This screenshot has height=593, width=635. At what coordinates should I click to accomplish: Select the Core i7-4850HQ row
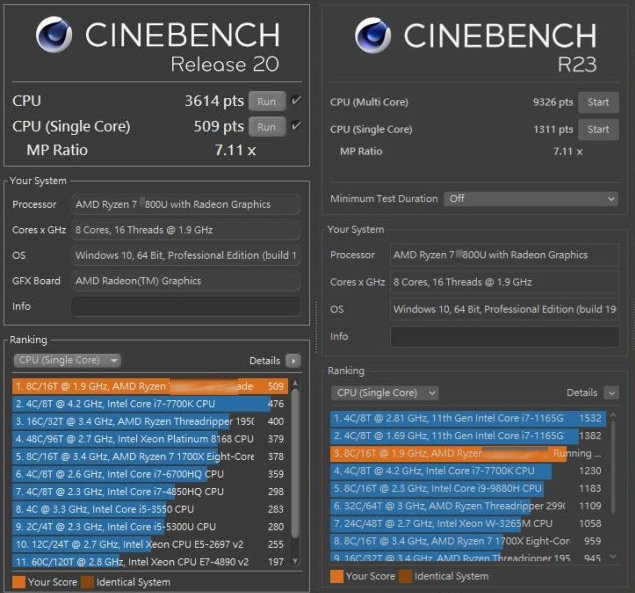click(150, 492)
